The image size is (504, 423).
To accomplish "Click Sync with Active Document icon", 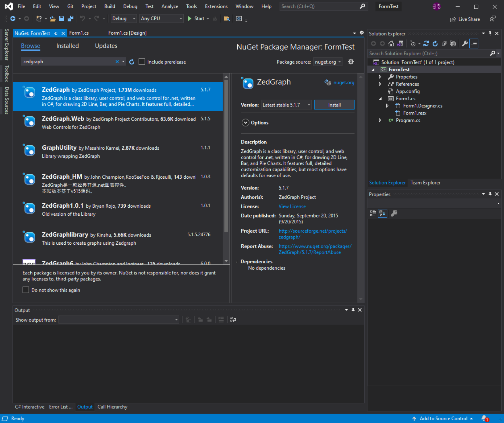I will click(x=426, y=43).
